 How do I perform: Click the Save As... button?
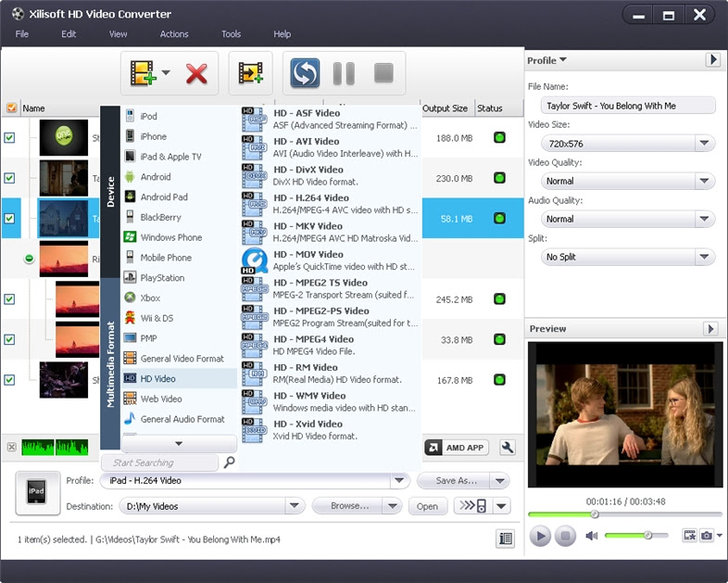point(456,481)
